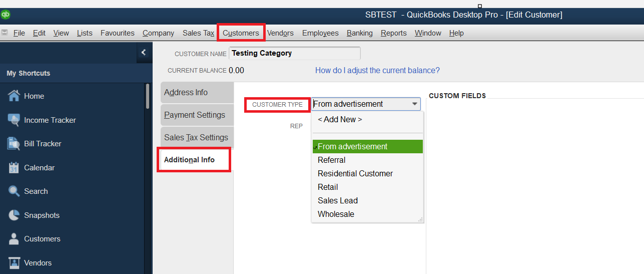Select 'From advertisement' in the dropdown list
This screenshot has width=644, height=274.
pyautogui.click(x=367, y=146)
